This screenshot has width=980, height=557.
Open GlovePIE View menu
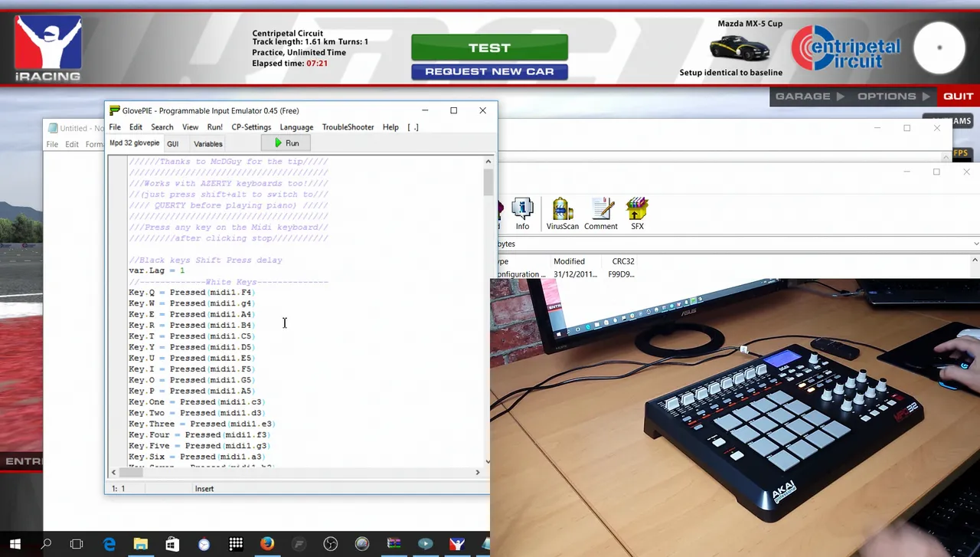click(x=190, y=127)
